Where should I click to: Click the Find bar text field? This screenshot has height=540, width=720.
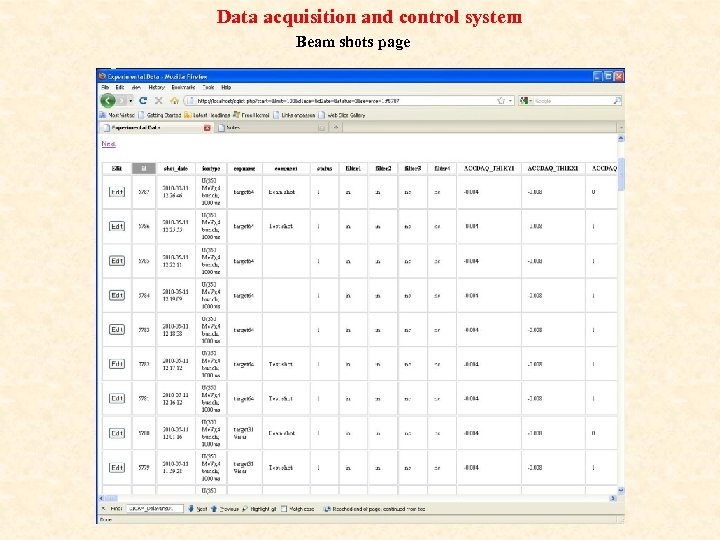click(x=155, y=509)
